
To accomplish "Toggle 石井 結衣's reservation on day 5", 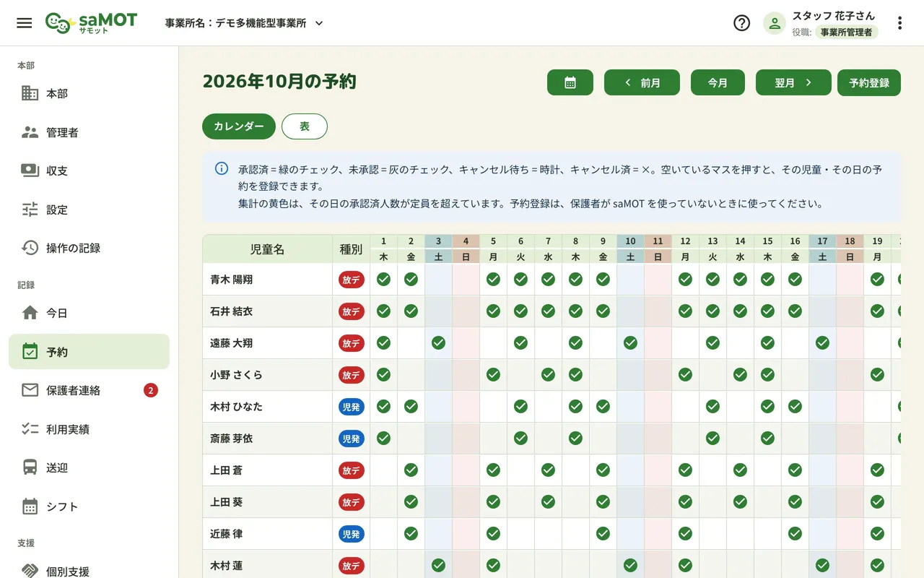I will pos(493,311).
